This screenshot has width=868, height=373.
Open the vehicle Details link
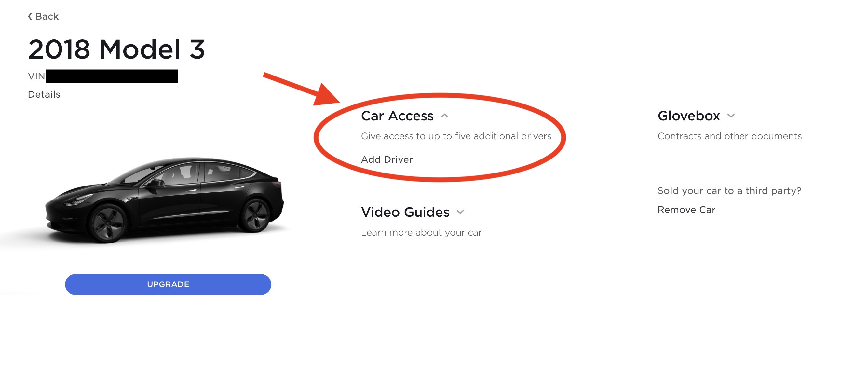pos(44,94)
